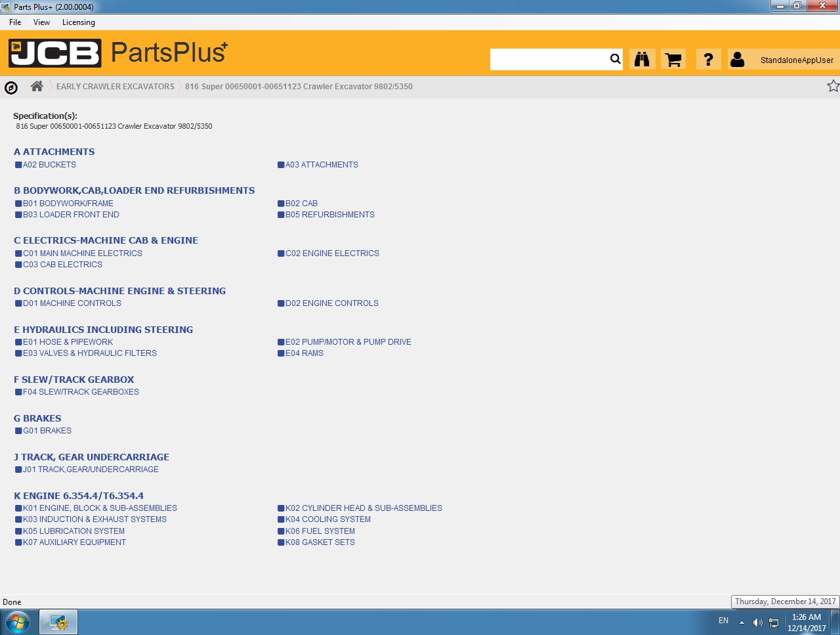Click the A ATTACHMENTS heading
Image resolution: width=840 pixels, height=635 pixels.
pos(54,152)
